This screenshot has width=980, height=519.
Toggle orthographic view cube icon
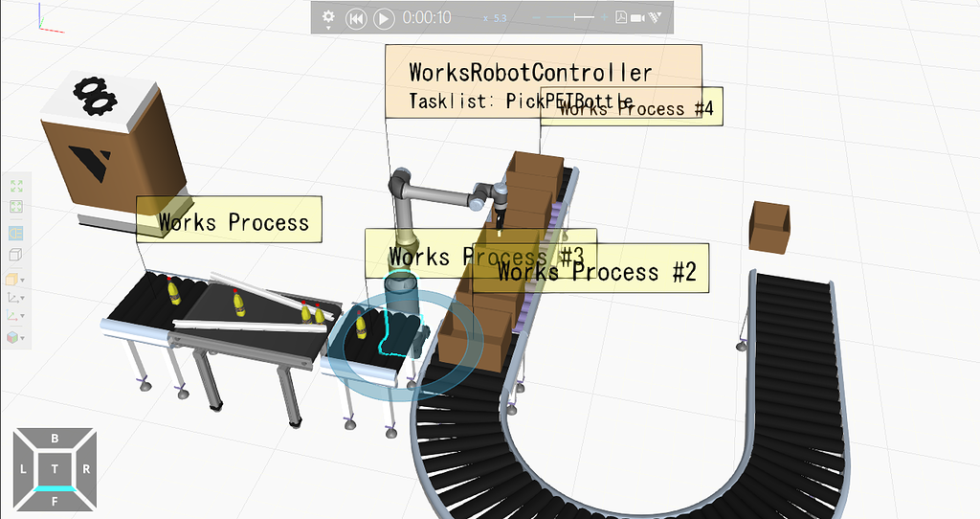tap(16, 255)
